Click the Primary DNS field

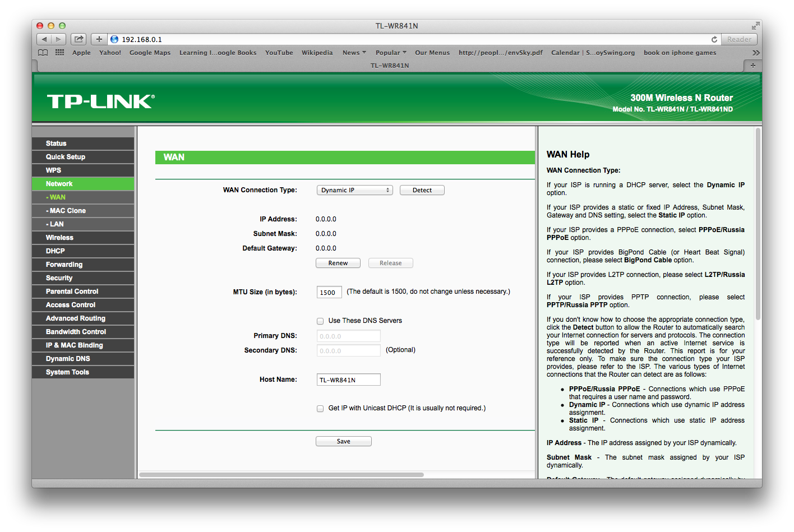point(349,336)
